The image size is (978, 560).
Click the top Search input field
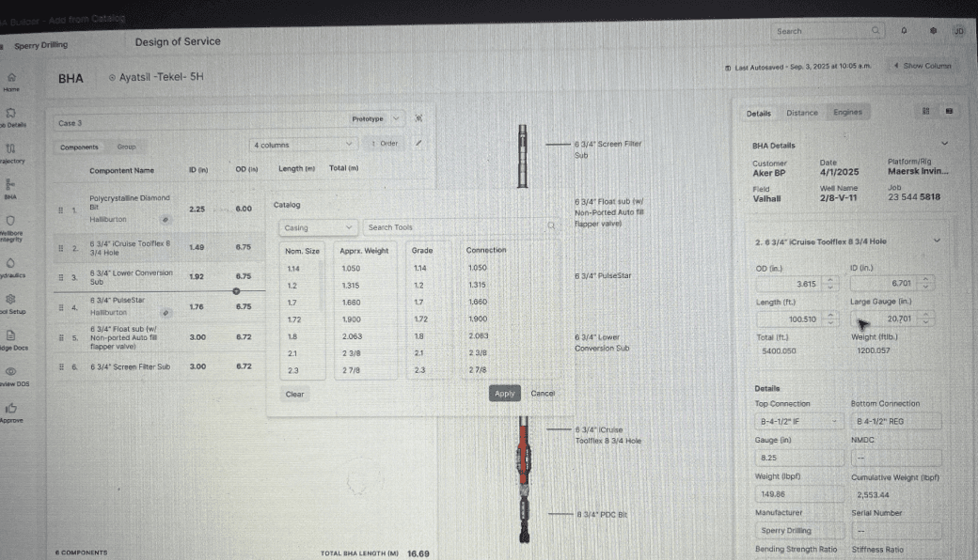828,30
